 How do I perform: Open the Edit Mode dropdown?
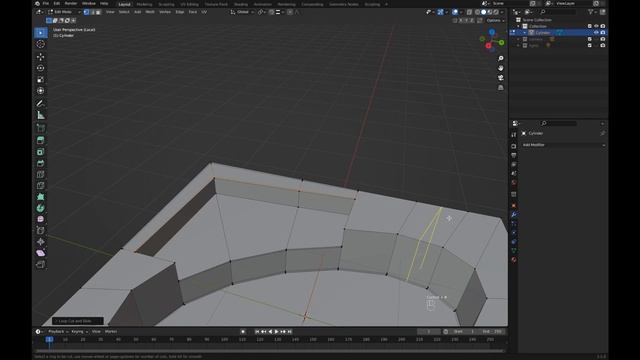click(64, 12)
